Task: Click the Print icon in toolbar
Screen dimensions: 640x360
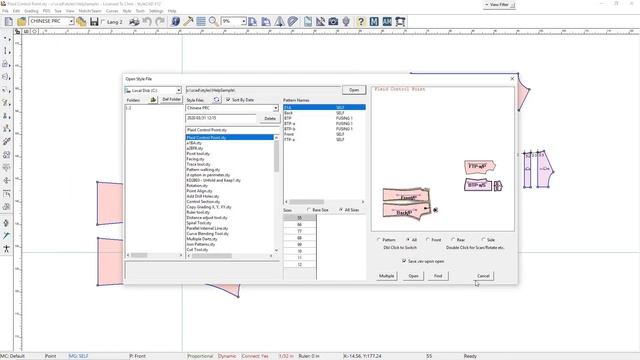Action: (x=134, y=22)
